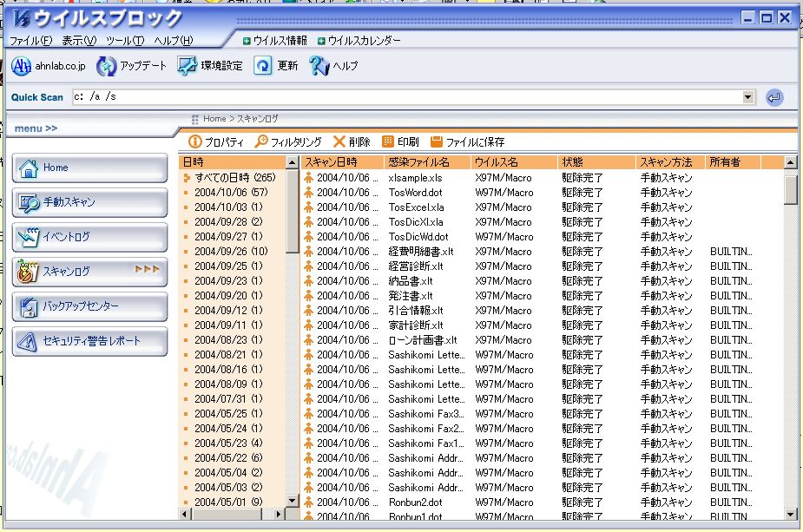Sort by スキャン方法 column header

pyautogui.click(x=670, y=162)
